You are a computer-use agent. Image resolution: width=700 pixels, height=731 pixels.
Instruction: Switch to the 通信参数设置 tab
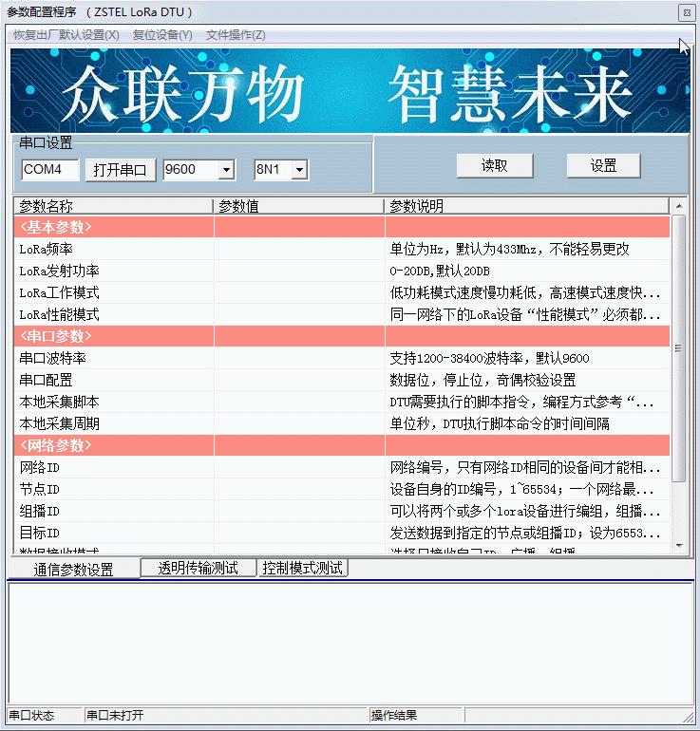[x=74, y=569]
